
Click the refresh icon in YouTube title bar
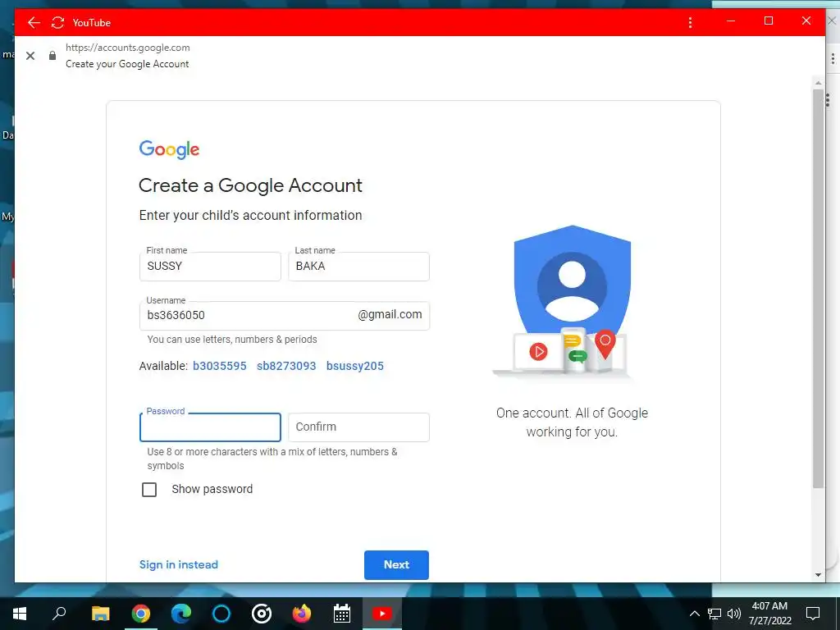coord(57,22)
